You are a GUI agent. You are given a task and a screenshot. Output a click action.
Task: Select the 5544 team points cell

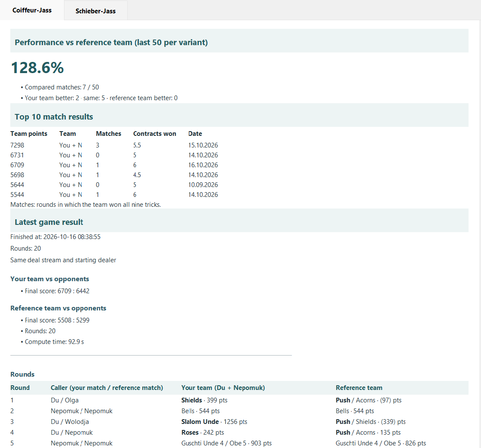[17, 194]
